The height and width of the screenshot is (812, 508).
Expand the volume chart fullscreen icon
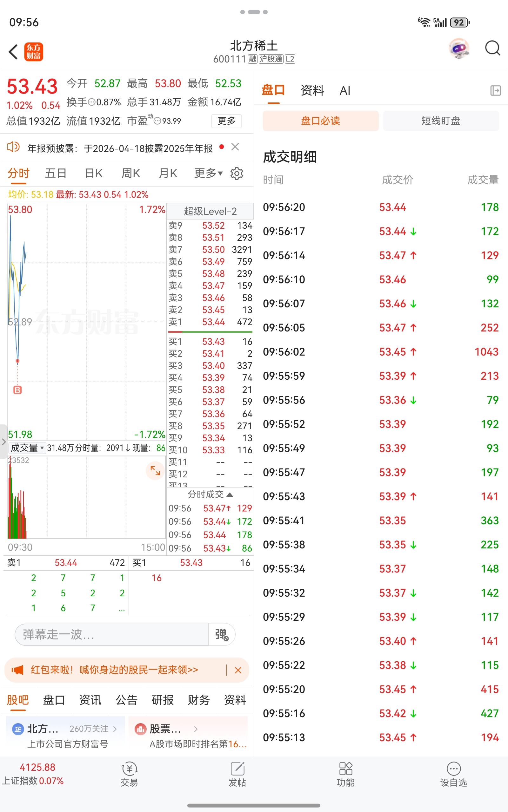pyautogui.click(x=155, y=470)
